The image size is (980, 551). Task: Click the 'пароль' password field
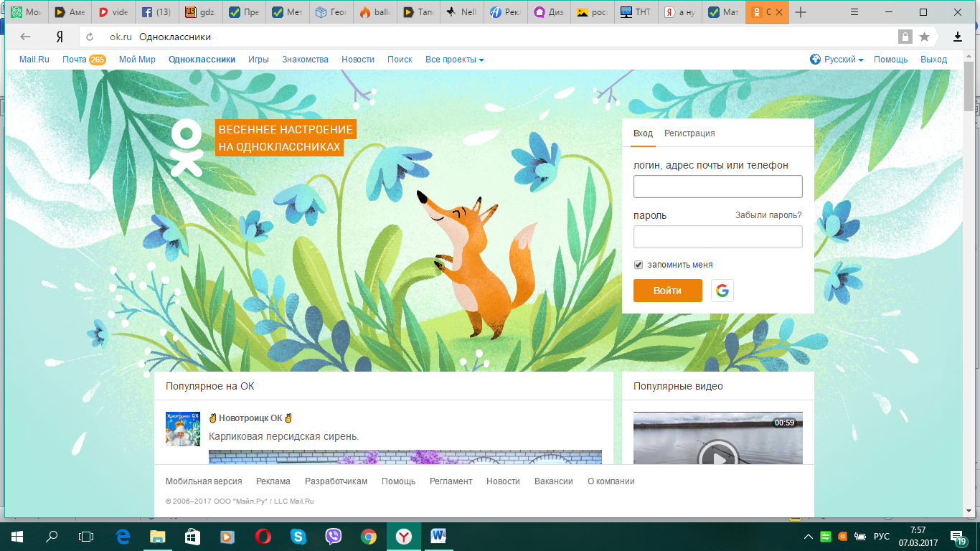coord(718,237)
